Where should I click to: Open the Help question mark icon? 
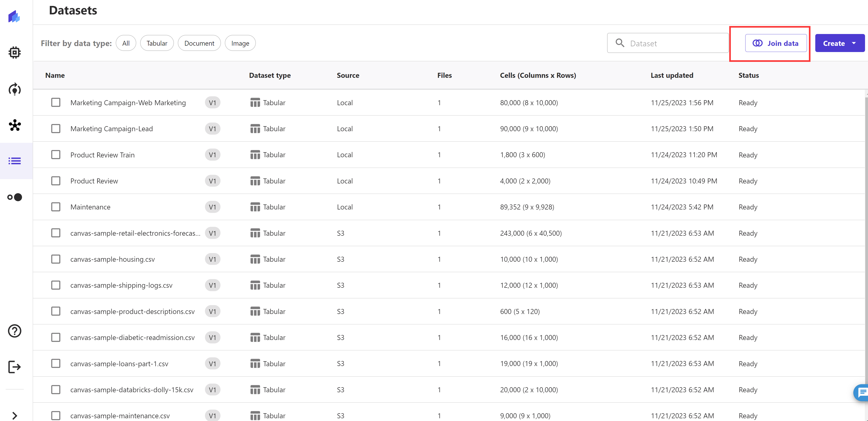14,331
